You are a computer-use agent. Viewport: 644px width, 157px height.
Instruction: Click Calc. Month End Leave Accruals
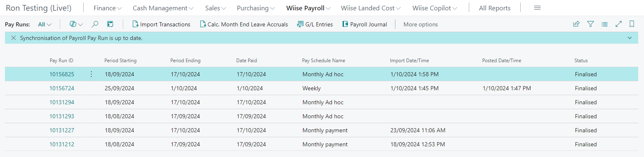click(244, 24)
